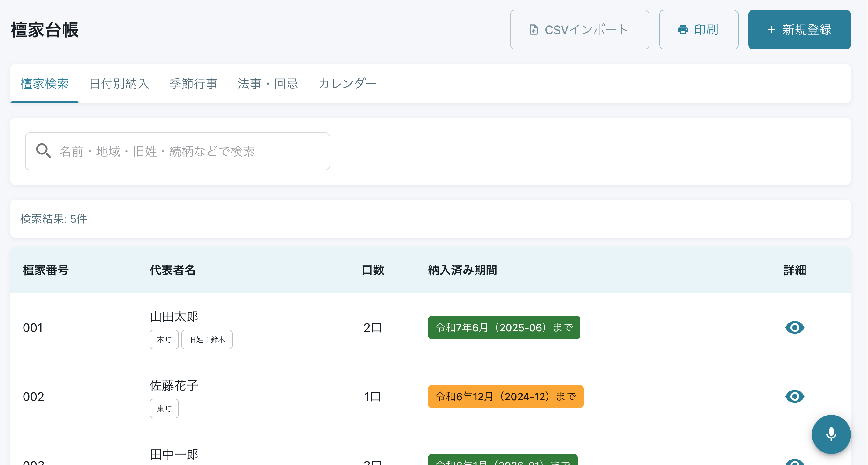Open details eye icon for 山田太郎

click(794, 327)
